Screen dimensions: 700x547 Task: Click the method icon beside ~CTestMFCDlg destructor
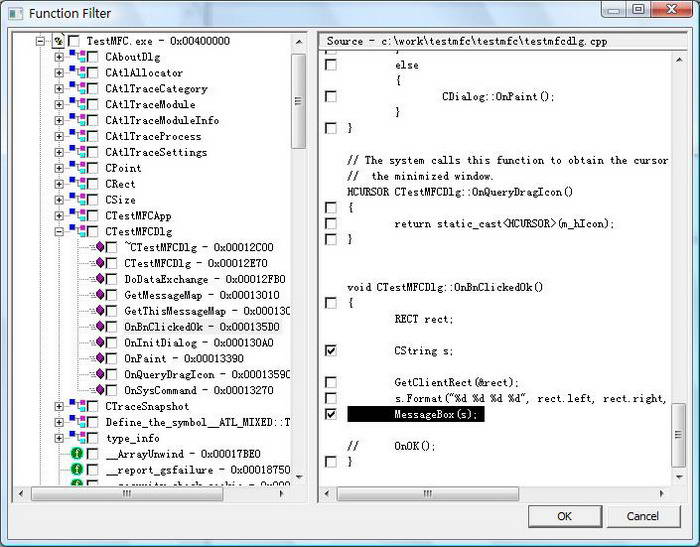point(100,247)
